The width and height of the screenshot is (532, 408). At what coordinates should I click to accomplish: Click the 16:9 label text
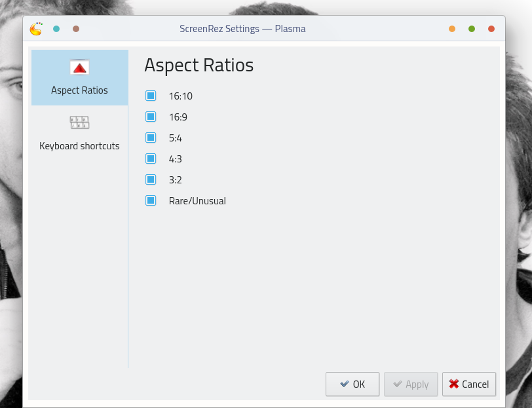tap(178, 117)
